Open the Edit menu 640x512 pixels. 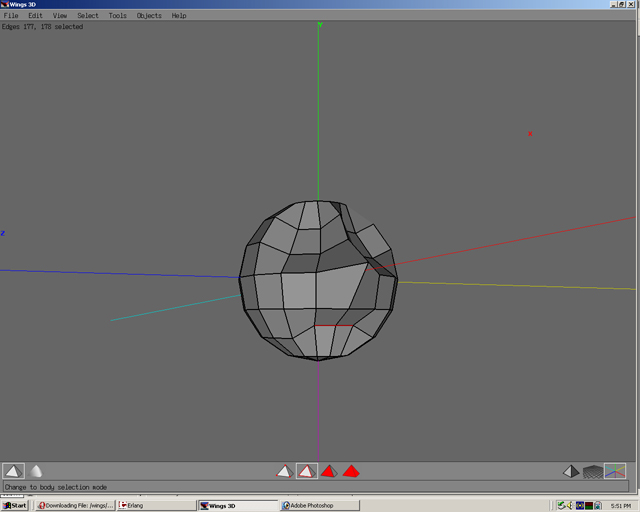pos(35,16)
